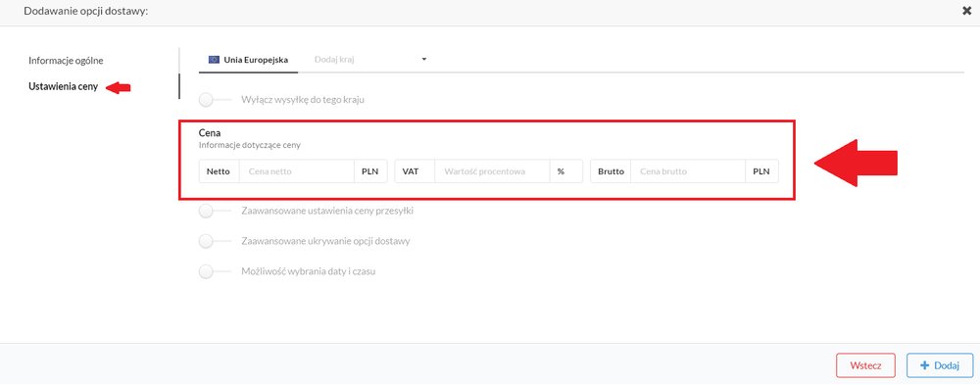
Task: Click the Cena heading
Action: click(x=210, y=133)
